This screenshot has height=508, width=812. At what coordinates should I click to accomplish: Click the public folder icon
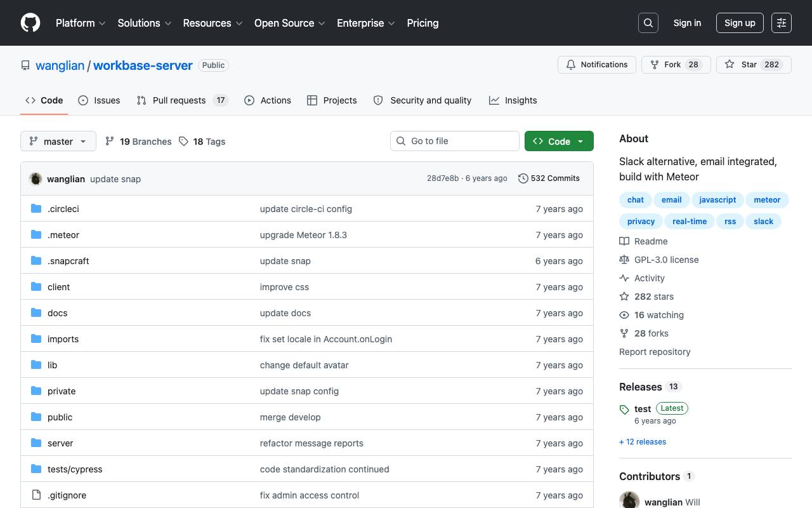[x=36, y=417]
